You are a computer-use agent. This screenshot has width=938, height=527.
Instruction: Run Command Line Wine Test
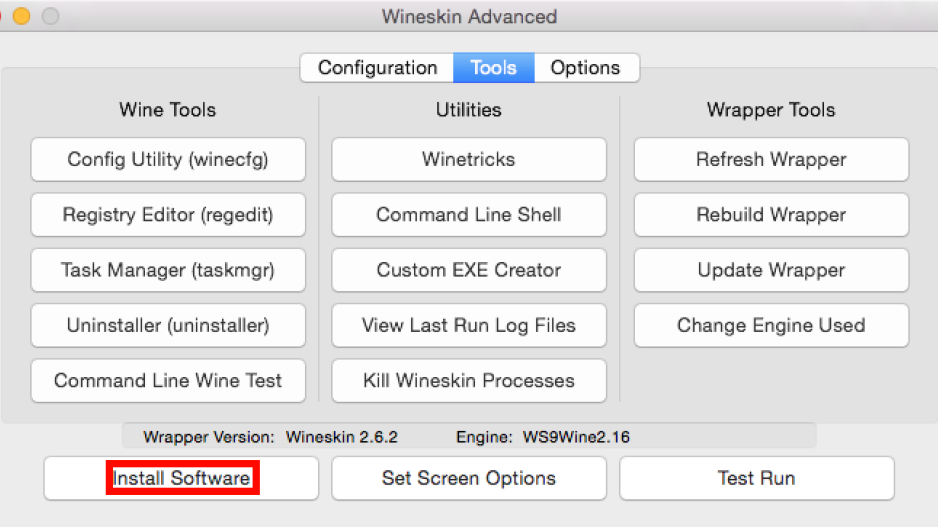168,381
